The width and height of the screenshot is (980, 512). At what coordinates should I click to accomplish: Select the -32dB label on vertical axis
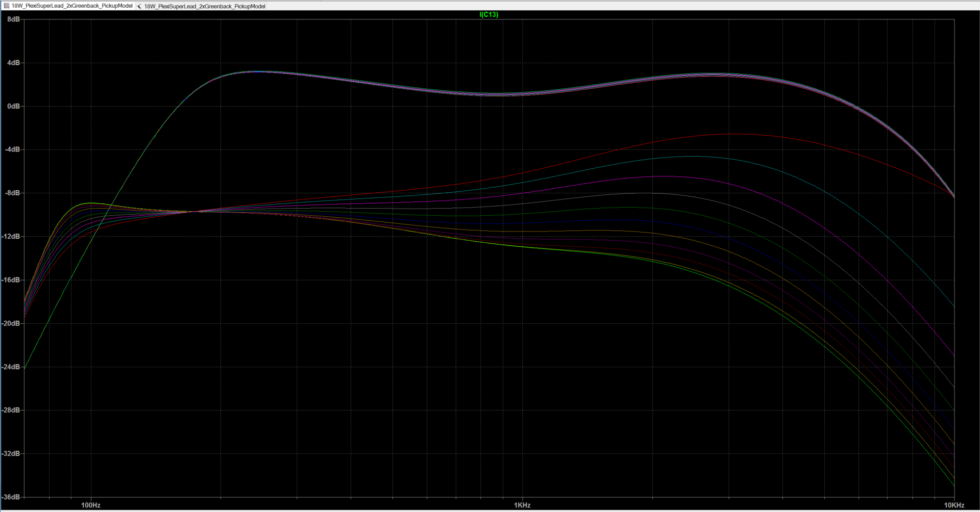11,453
